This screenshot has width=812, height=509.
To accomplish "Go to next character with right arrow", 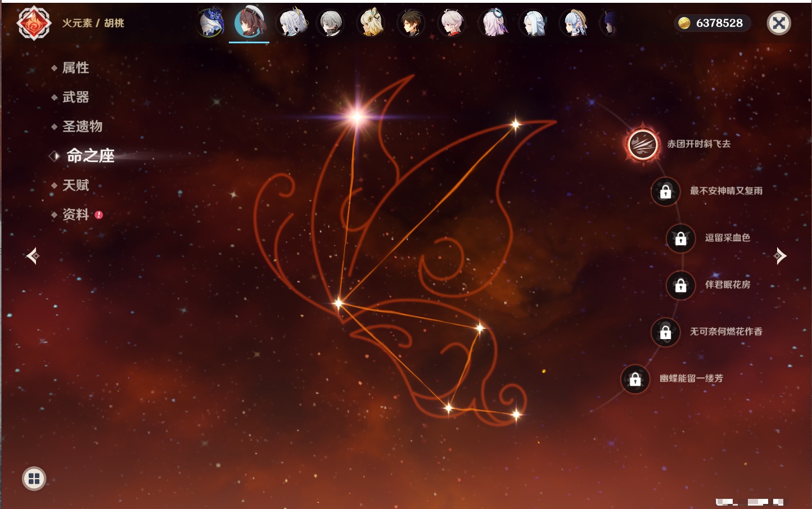I will (780, 256).
